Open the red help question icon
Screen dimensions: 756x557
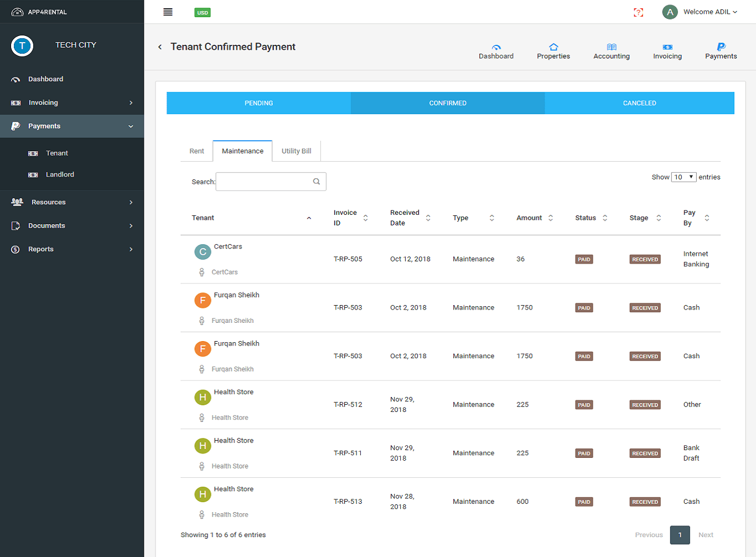coord(638,12)
